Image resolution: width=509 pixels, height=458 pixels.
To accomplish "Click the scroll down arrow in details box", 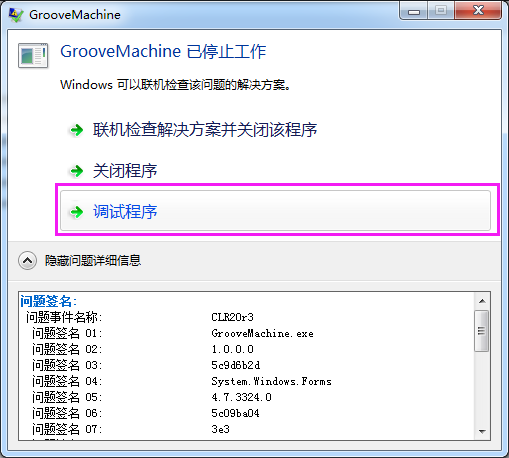I will tap(482, 432).
